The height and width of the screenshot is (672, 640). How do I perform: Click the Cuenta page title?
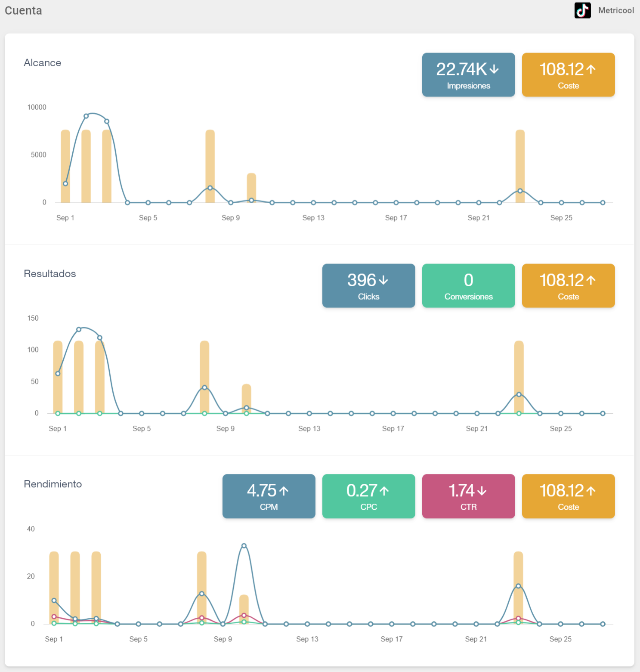(x=23, y=10)
